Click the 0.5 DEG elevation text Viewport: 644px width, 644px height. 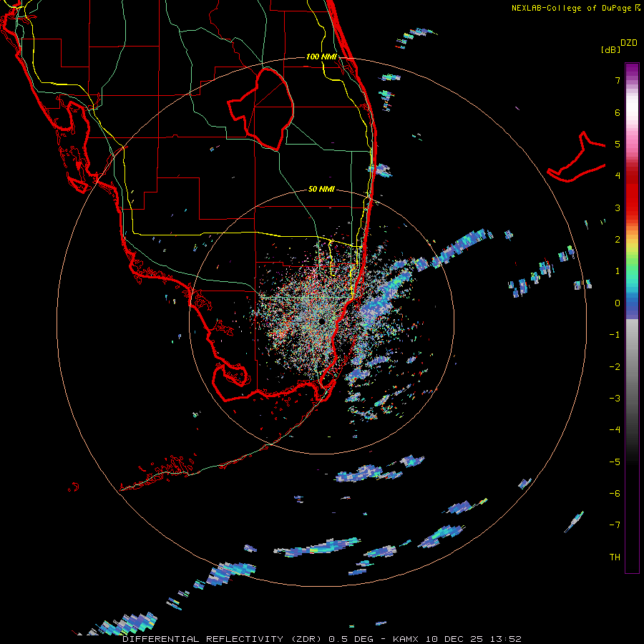351,639
